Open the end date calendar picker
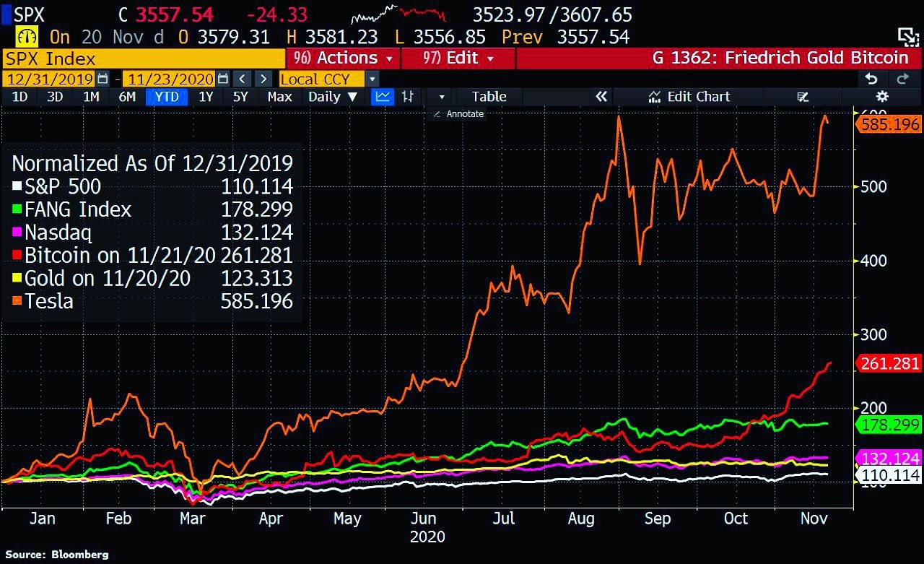This screenshot has width=924, height=564. pyautogui.click(x=222, y=79)
